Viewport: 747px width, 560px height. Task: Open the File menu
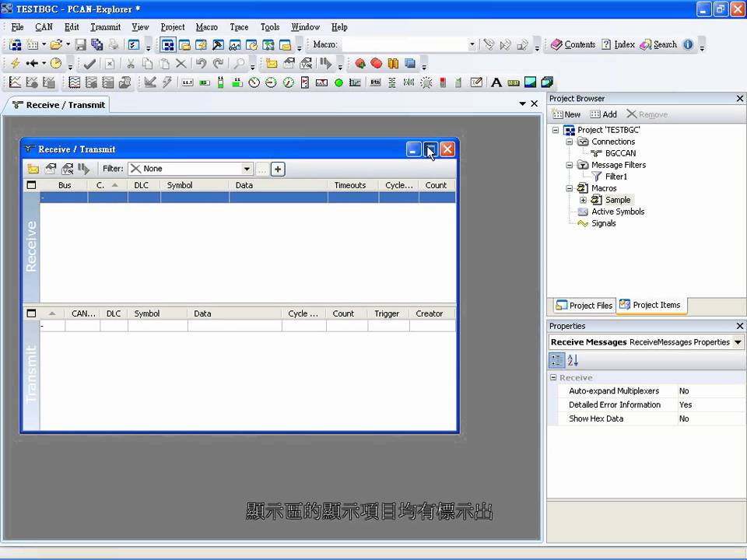[x=17, y=27]
